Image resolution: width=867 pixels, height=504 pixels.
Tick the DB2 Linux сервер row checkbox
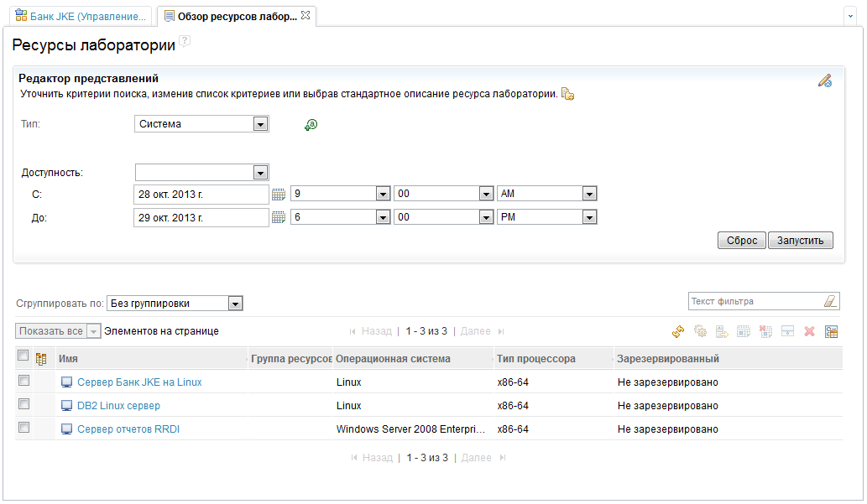coord(24,405)
